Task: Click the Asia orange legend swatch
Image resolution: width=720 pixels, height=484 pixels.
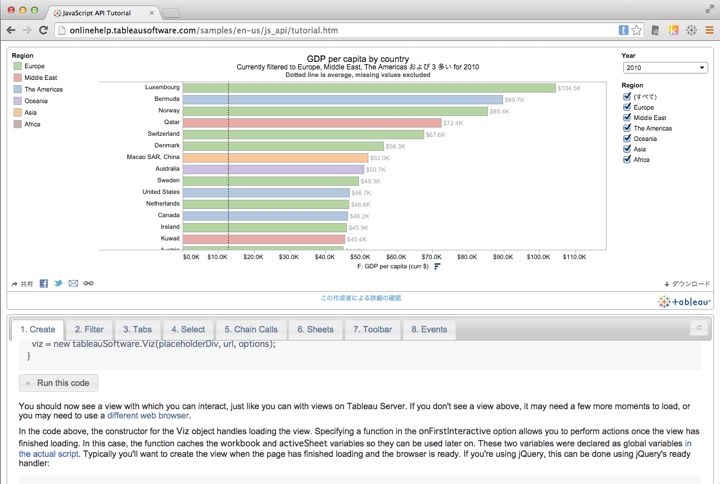Action: click(18, 113)
